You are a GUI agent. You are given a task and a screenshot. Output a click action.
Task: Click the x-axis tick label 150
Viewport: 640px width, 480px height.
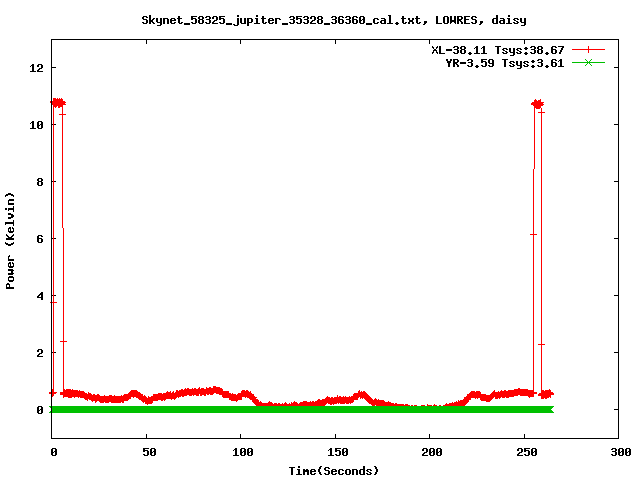[x=337, y=452]
